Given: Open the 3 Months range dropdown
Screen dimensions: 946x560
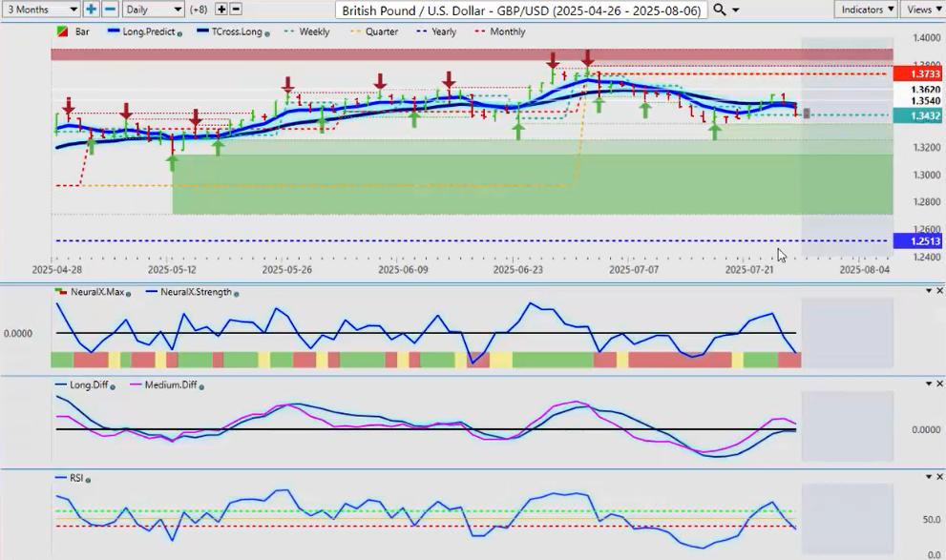Looking at the screenshot, I should pyautogui.click(x=40, y=9).
